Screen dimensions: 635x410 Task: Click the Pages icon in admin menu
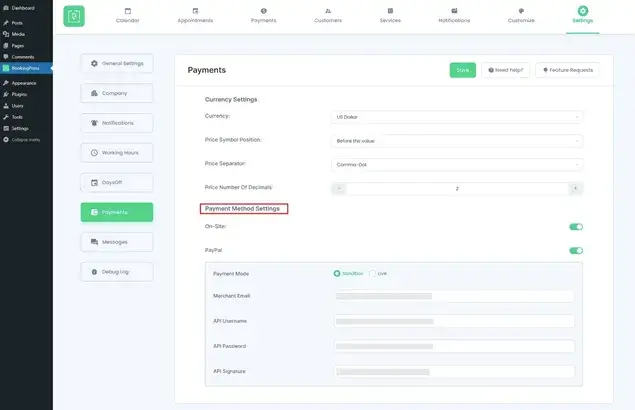[x=6, y=45]
